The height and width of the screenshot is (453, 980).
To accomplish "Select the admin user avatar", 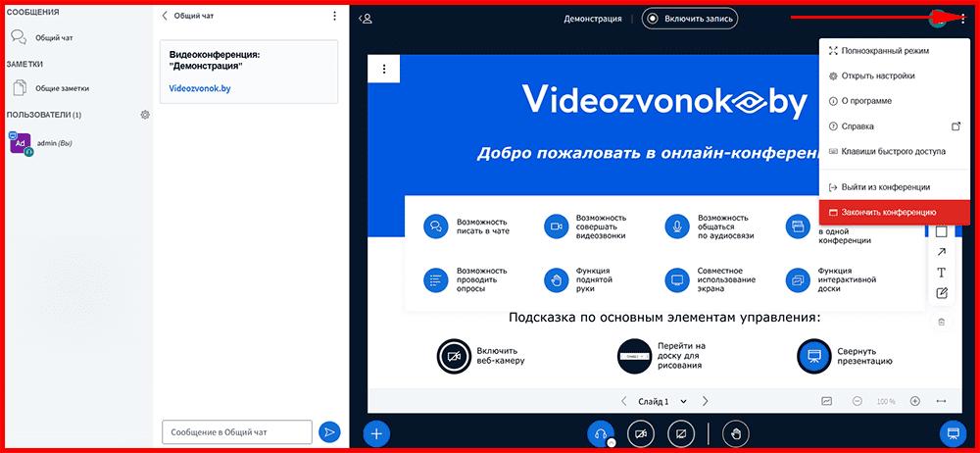I will [x=20, y=142].
